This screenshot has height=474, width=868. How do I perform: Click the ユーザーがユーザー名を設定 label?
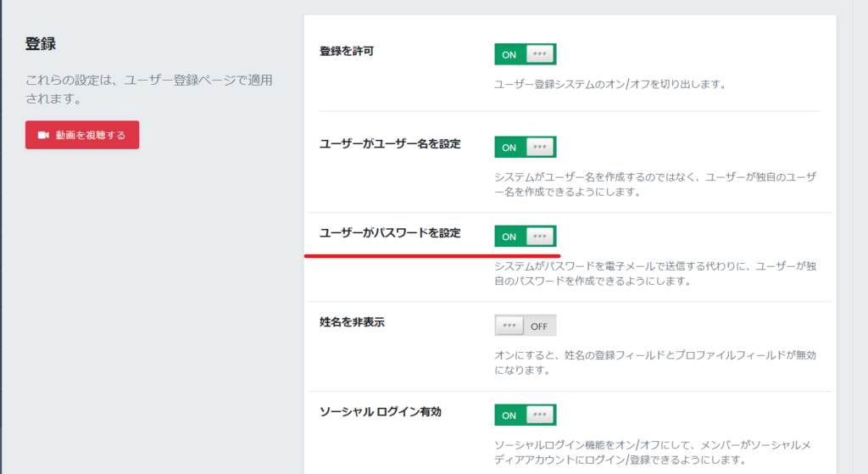390,144
